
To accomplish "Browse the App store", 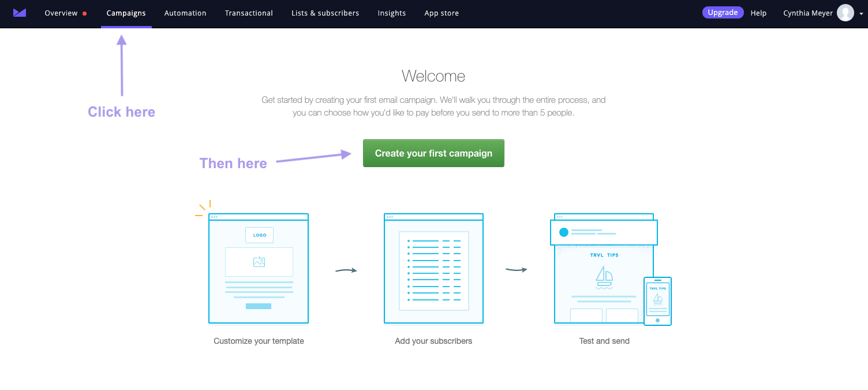I will click(x=442, y=13).
